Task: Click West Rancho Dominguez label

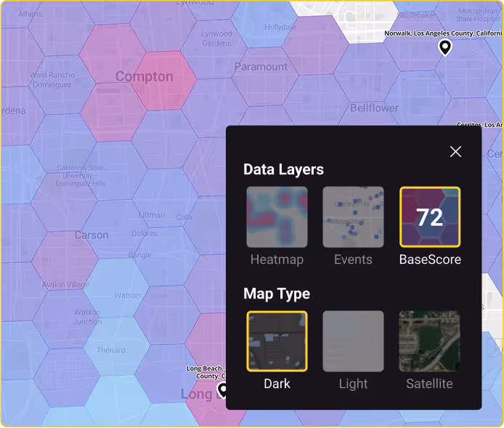Action: click(52, 80)
